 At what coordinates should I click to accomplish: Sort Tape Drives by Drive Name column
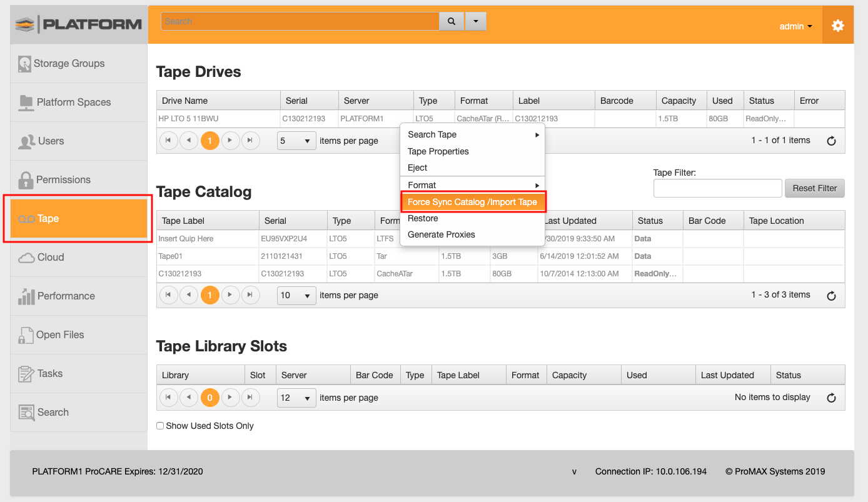point(219,101)
